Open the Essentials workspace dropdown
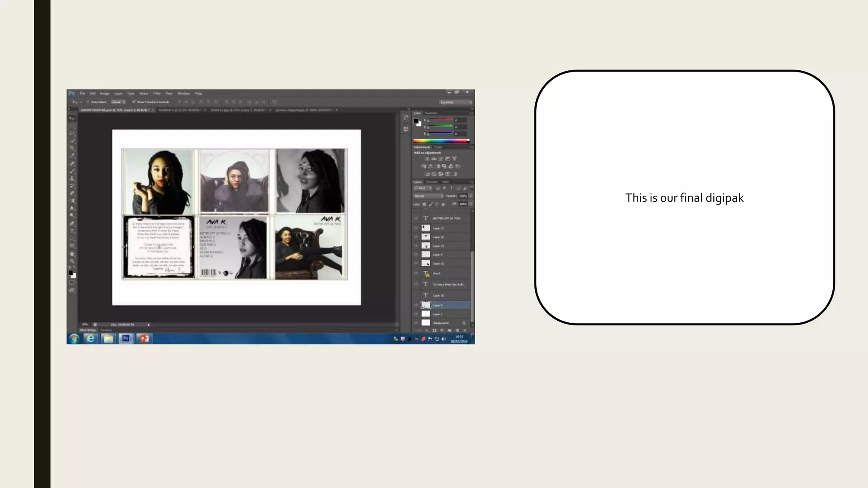The image size is (868, 488). click(456, 102)
